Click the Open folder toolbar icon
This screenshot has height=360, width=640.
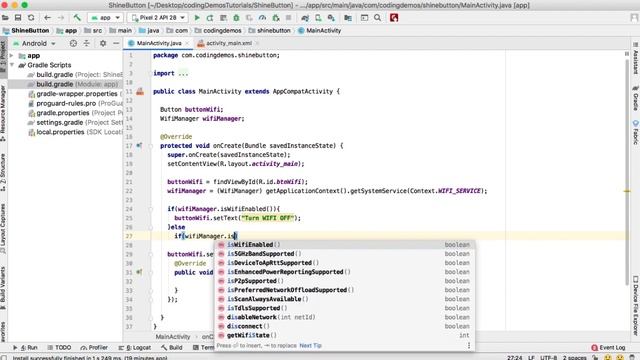coord(5,18)
